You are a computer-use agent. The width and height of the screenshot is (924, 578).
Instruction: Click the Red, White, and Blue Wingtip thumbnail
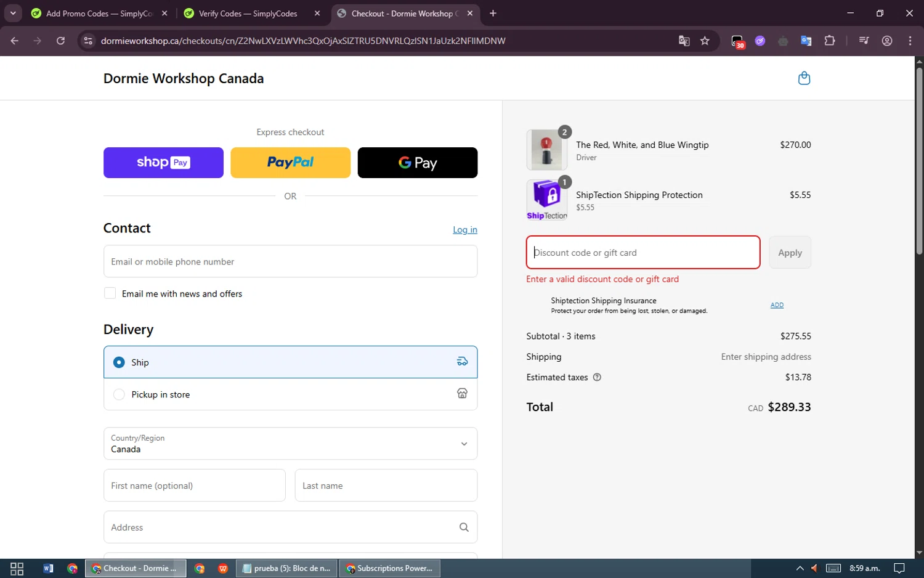coord(547,150)
